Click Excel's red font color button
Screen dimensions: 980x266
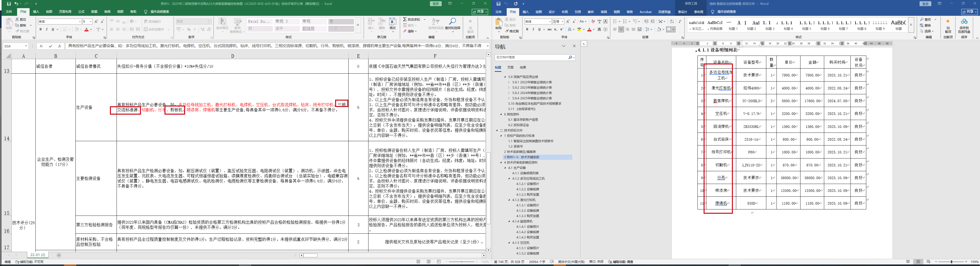tap(86, 30)
